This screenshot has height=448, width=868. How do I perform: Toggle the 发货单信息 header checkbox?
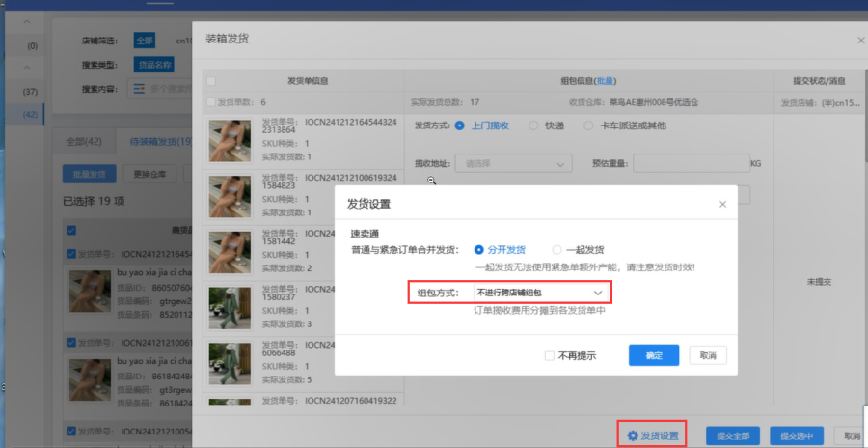(x=211, y=81)
